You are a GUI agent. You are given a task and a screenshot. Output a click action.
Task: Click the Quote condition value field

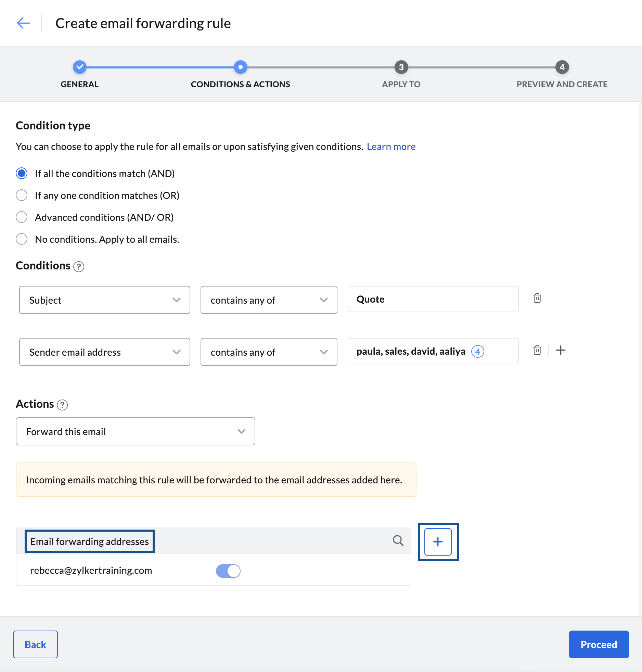(x=433, y=299)
